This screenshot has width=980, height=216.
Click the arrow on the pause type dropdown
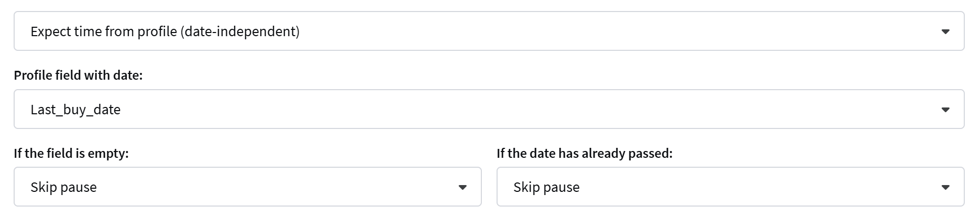click(945, 32)
